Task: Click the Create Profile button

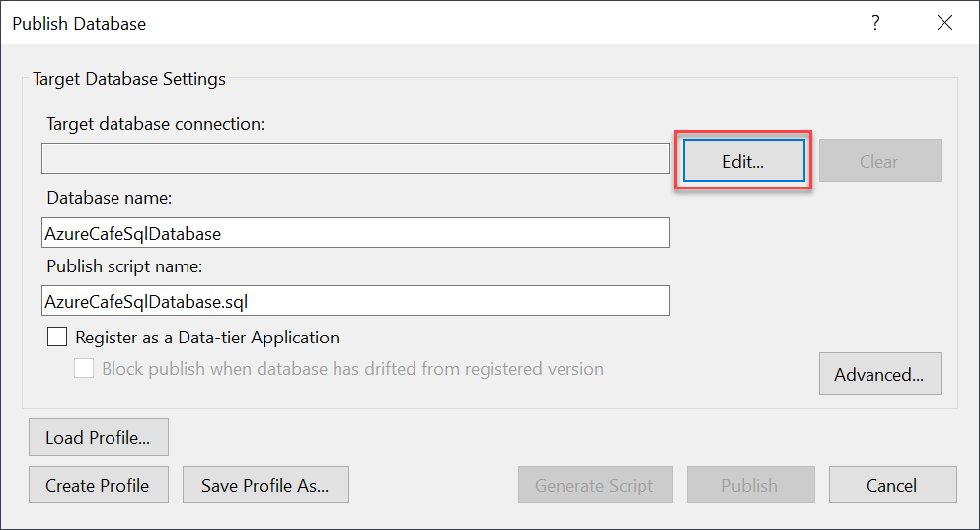Action: click(99, 485)
